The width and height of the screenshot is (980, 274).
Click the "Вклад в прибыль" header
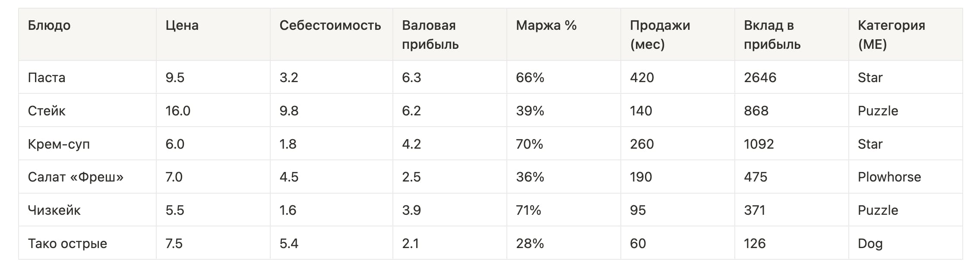coord(772,35)
